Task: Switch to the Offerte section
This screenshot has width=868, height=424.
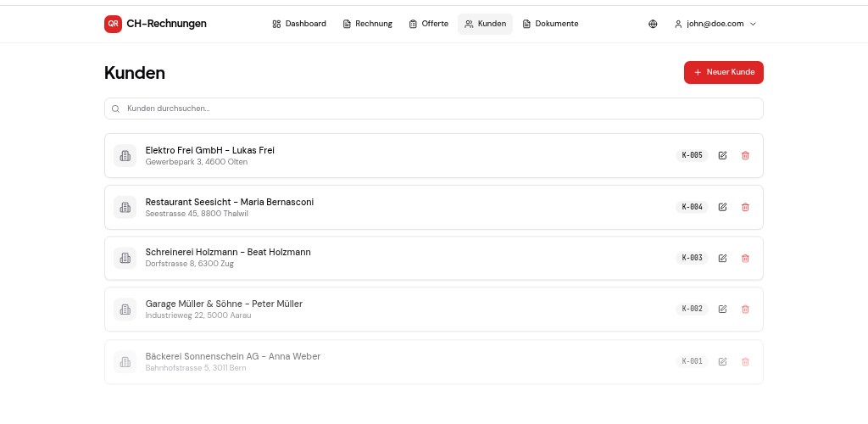Action: click(428, 24)
